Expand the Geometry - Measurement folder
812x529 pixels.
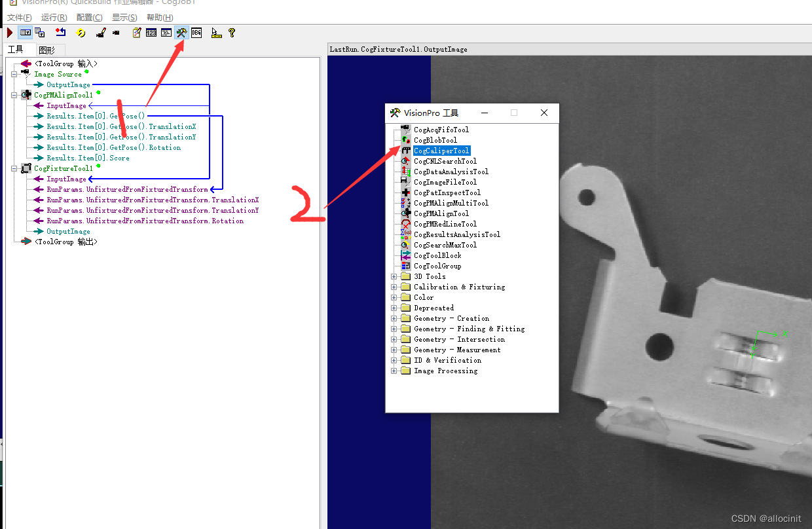394,350
